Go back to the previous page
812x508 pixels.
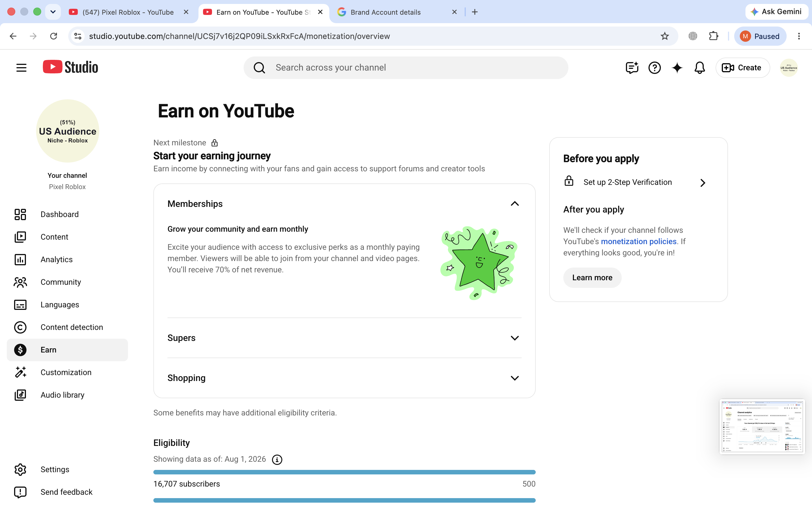click(13, 36)
